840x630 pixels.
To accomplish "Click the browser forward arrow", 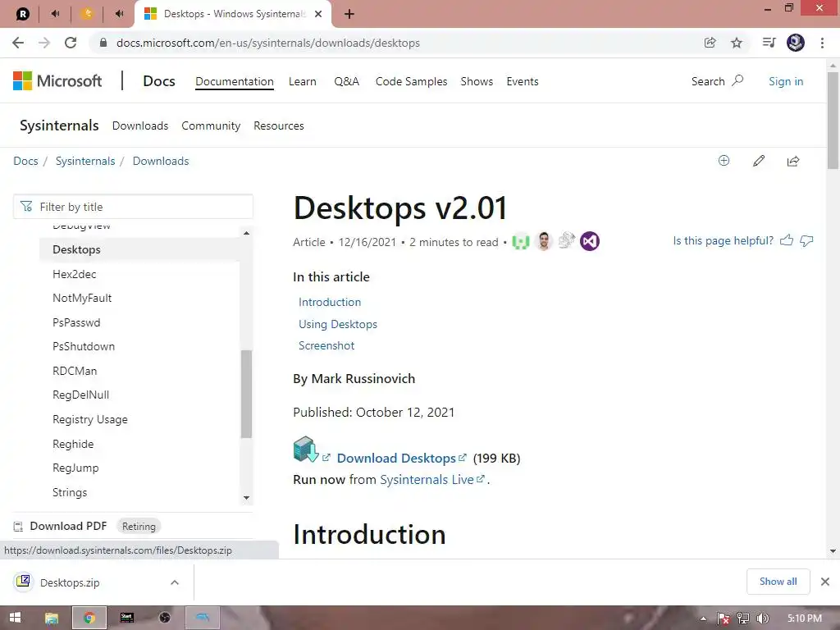I will coord(44,43).
